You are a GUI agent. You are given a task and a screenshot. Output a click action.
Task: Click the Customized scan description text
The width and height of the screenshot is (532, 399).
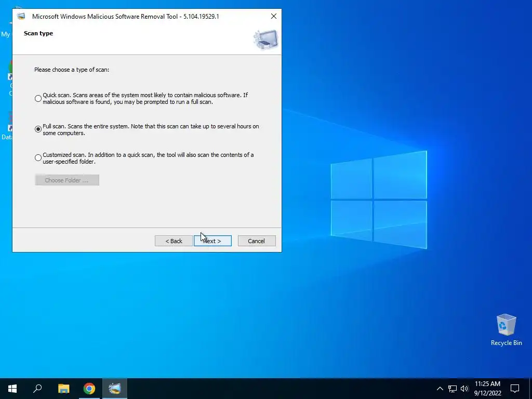148,158
